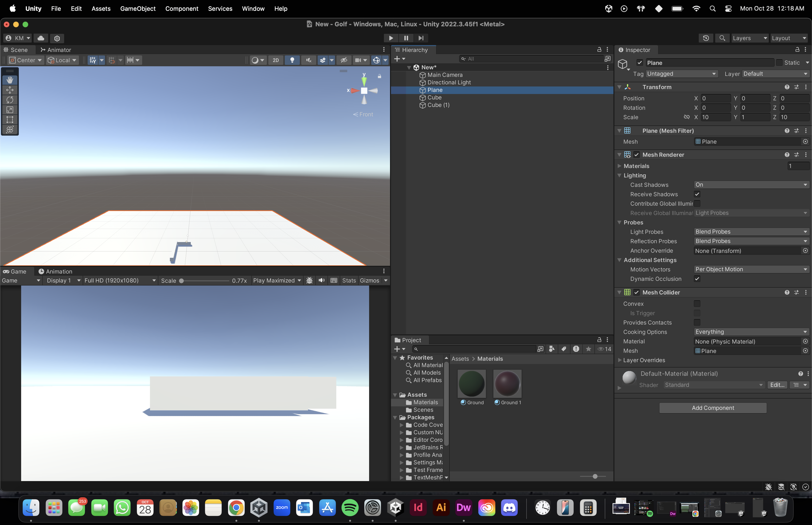The width and height of the screenshot is (812, 525).
Task: Open Spotify in the Dock
Action: tap(350, 508)
